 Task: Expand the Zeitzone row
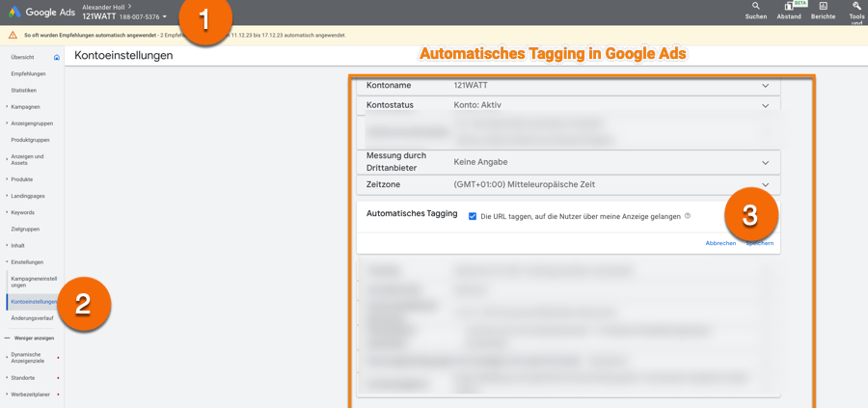(765, 184)
